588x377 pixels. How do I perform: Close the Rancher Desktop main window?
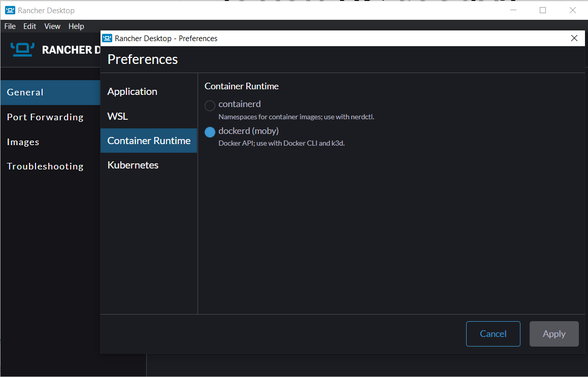573,10
